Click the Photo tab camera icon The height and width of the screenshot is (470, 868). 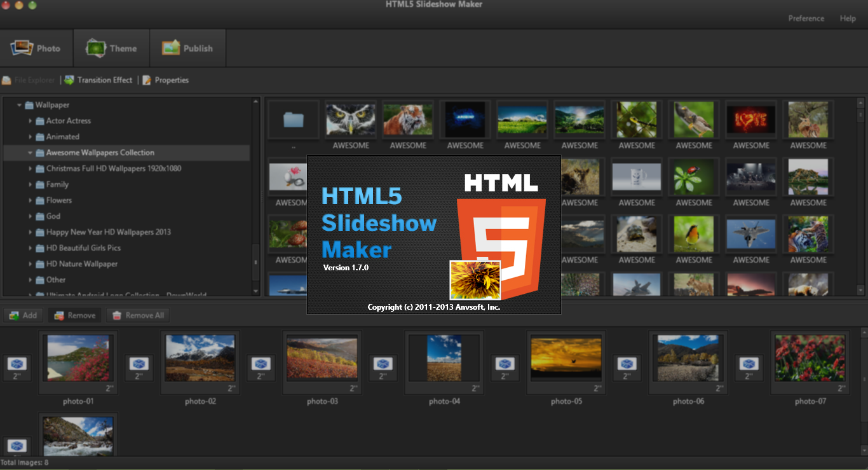[x=22, y=48]
